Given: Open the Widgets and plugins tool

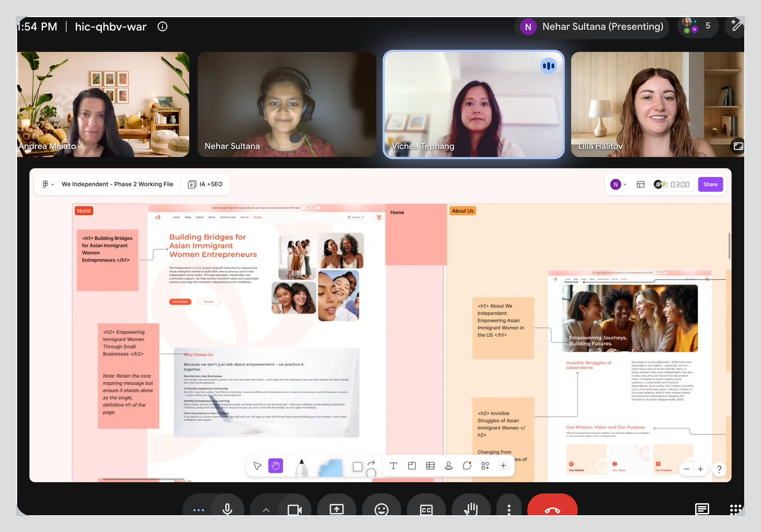Looking at the screenshot, I should click(485, 466).
